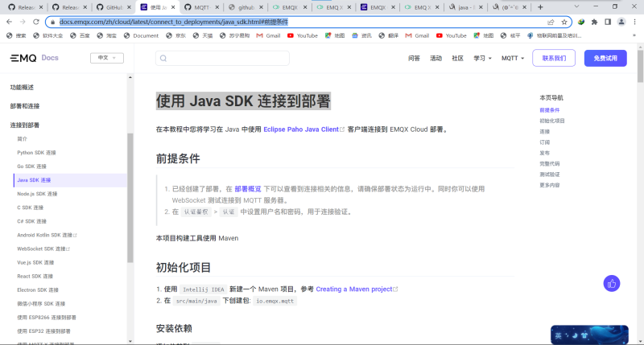Open a new browser tab

point(540,7)
